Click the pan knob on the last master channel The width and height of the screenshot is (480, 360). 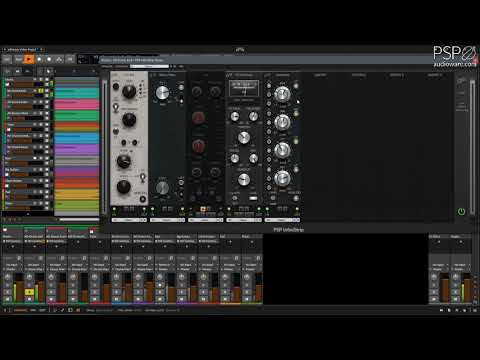pos(456,277)
